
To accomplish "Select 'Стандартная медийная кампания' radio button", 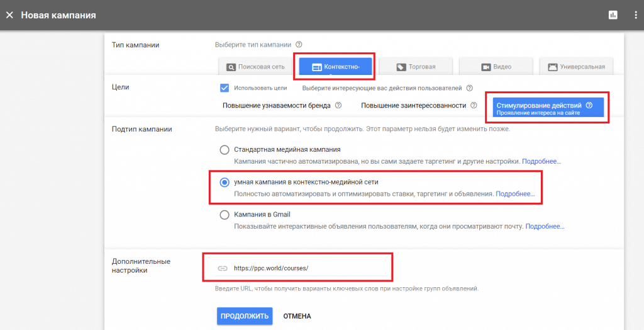I will [225, 150].
